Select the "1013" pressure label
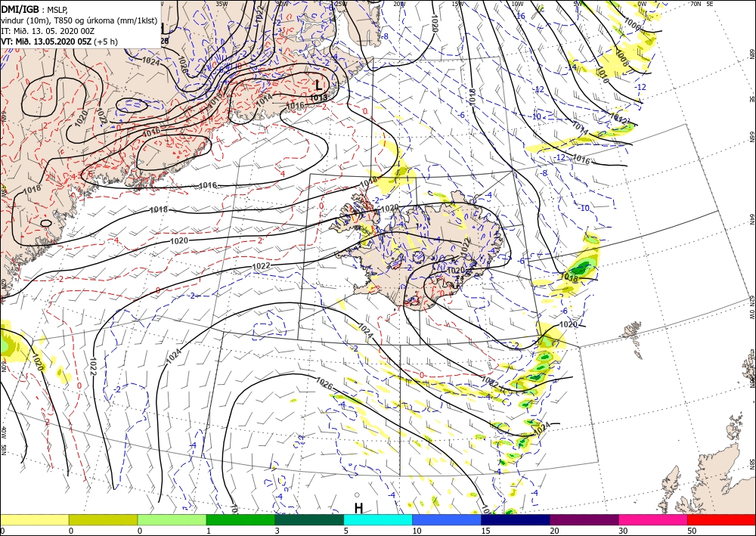Viewport: 756px width, 536px height. pyautogui.click(x=318, y=98)
